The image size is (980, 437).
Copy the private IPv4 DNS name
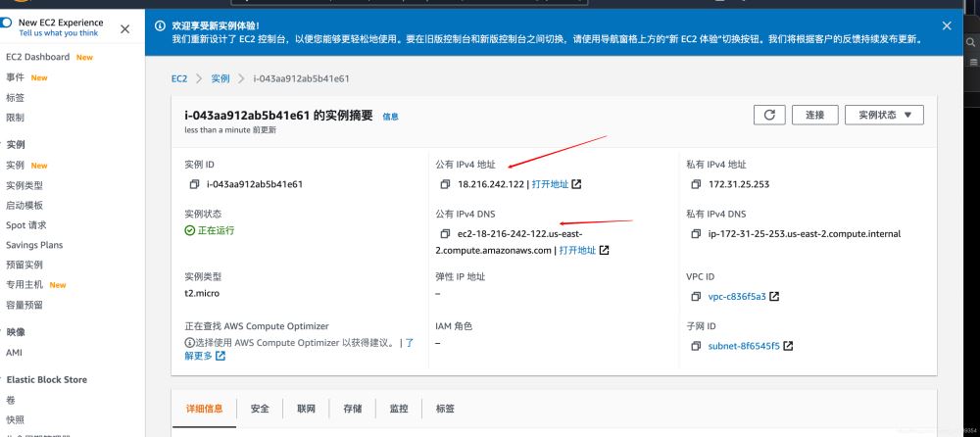coord(696,234)
